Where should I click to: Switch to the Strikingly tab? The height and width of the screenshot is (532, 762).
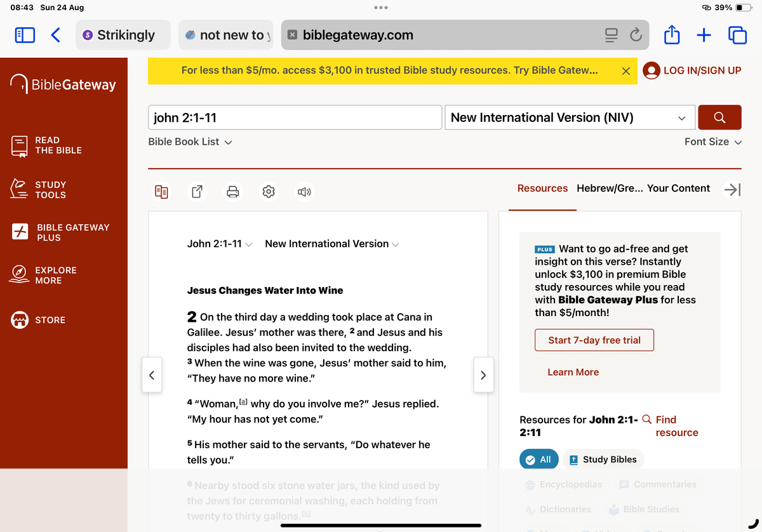(x=123, y=35)
